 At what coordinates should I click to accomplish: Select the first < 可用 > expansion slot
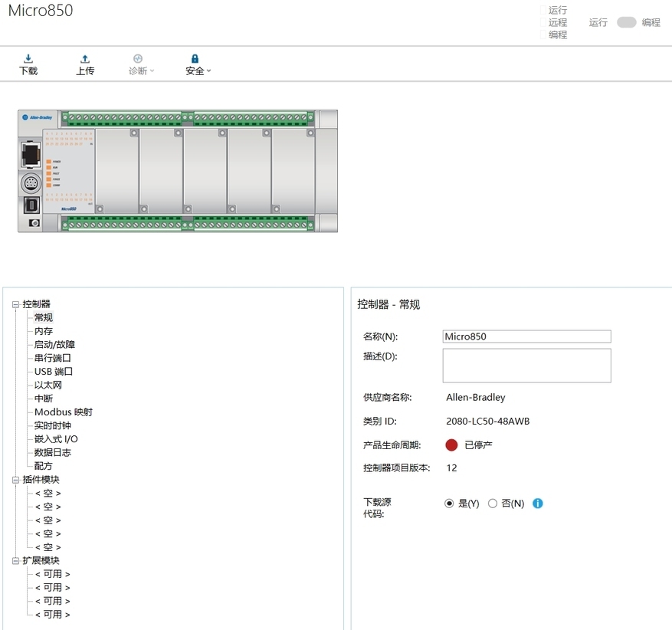[53, 574]
